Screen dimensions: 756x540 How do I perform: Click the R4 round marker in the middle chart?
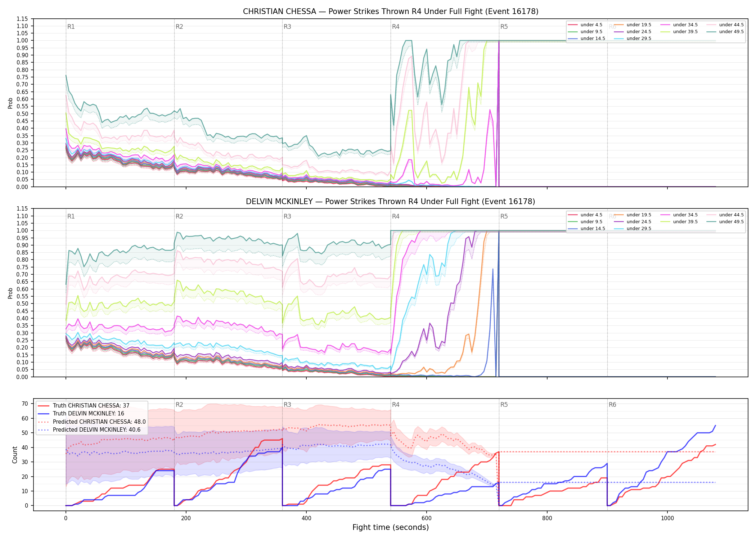click(396, 217)
